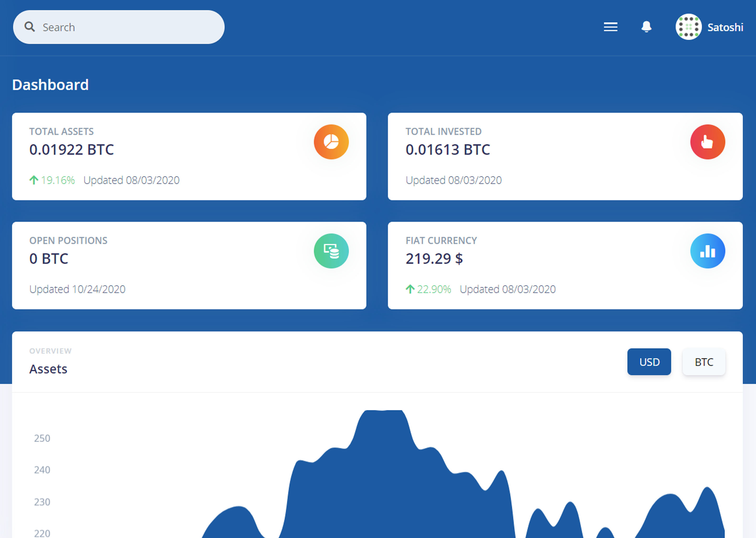Image resolution: width=756 pixels, height=538 pixels.
Task: Click the Satoshi username label
Action: pos(725,28)
